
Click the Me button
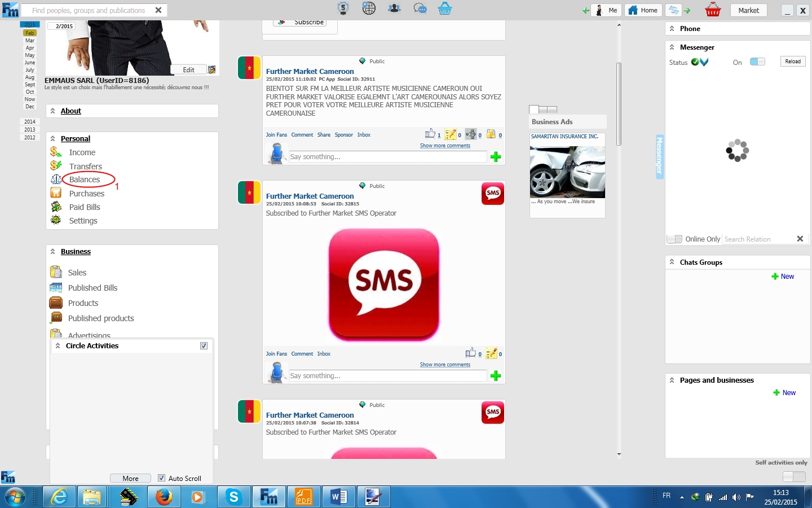tap(607, 10)
